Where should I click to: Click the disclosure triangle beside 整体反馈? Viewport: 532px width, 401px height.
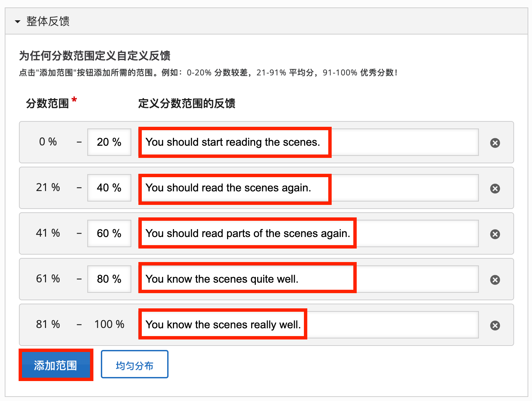point(18,22)
